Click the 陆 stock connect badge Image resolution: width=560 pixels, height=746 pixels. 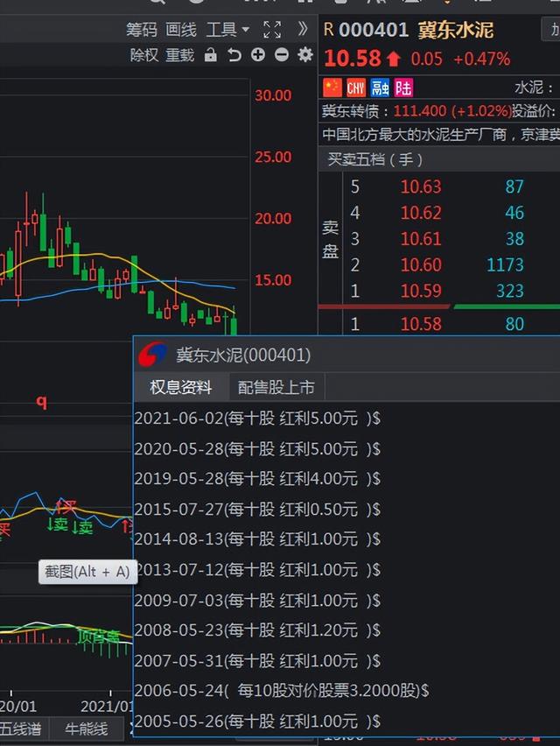coord(403,88)
